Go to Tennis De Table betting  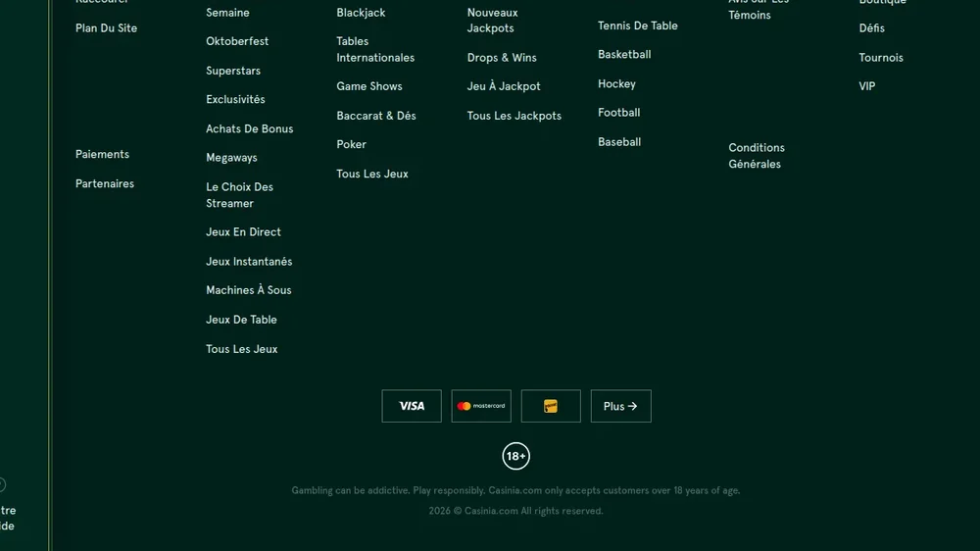pos(638,25)
